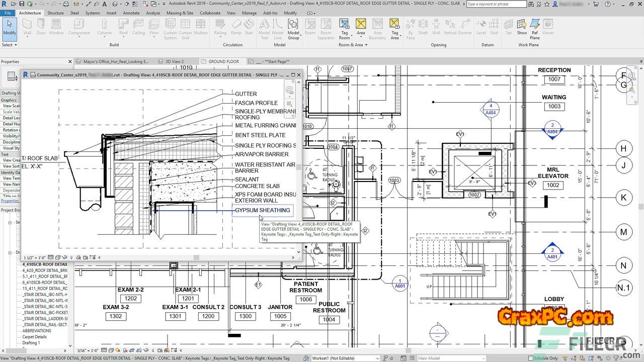Switch to the 3D View 2 tab
Image resolution: width=644 pixels, height=362 pixels.
[175, 61]
